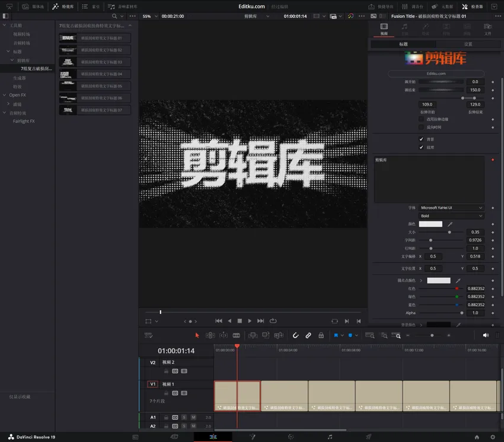The image size is (504, 442).
Task: Toggle the 反向时间 checkbox
Action: [421, 127]
